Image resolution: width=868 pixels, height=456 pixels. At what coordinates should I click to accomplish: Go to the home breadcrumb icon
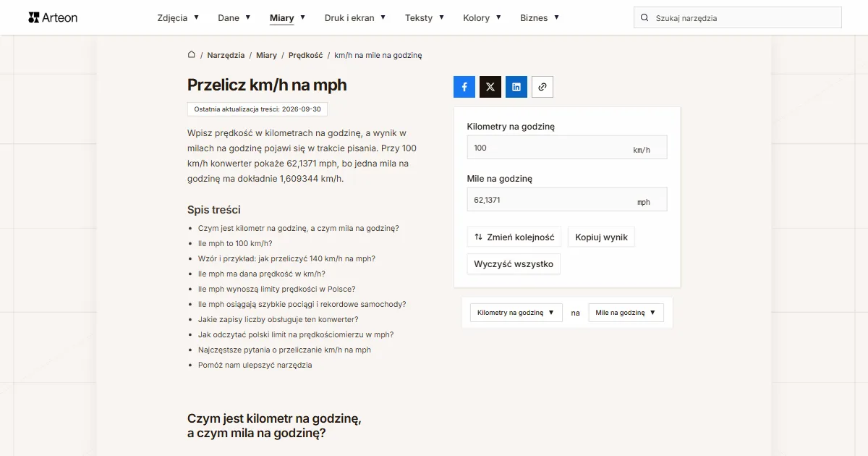(192, 55)
